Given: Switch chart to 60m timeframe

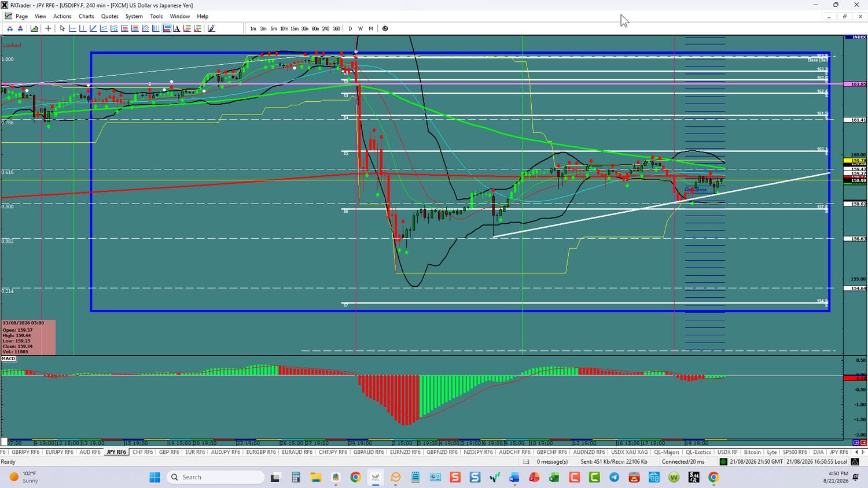Looking at the screenshot, I should tap(315, 28).
